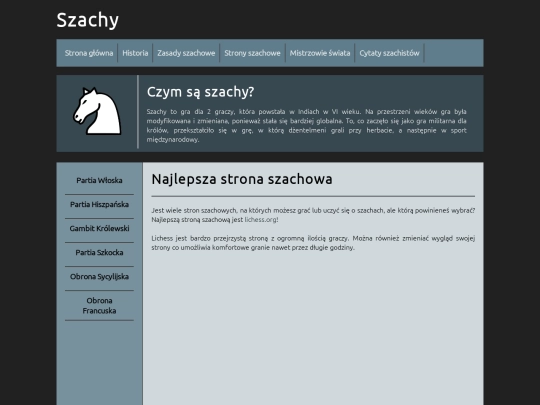Image resolution: width=540 pixels, height=405 pixels.
Task: Open Partia Włoska sidebar link
Action: point(99,180)
